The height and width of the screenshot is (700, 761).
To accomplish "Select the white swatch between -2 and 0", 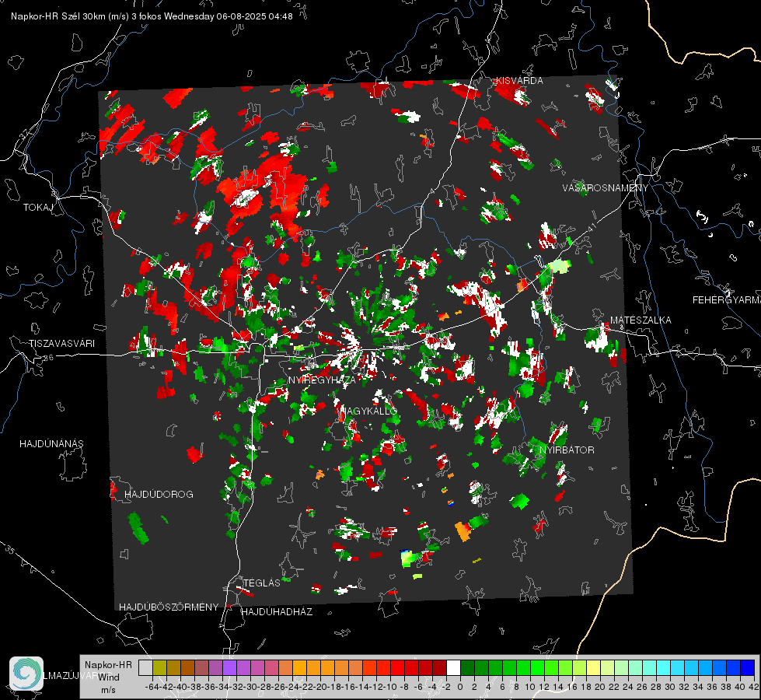I will pyautogui.click(x=453, y=667).
